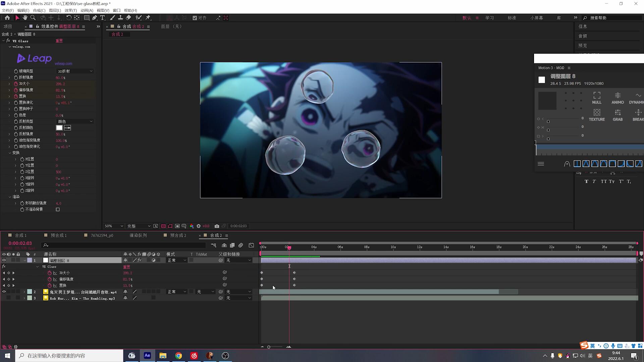Open the 动画(A) menu
This screenshot has height=362, width=644.
click(87, 10)
